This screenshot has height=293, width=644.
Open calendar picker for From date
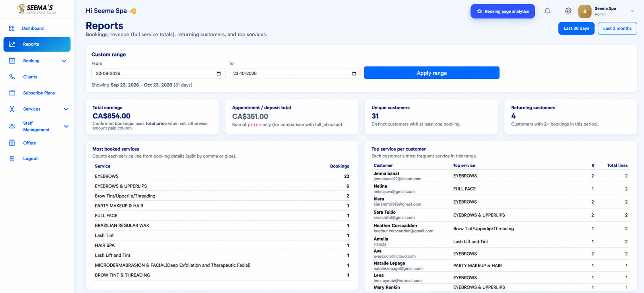pyautogui.click(x=219, y=74)
